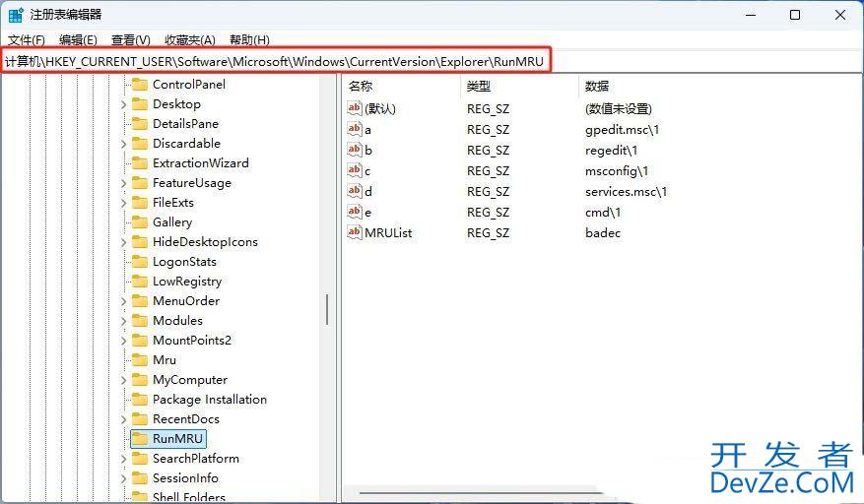Select the SearchPlatform tree label
Viewport: 864px width, 504px height.
pyautogui.click(x=196, y=459)
